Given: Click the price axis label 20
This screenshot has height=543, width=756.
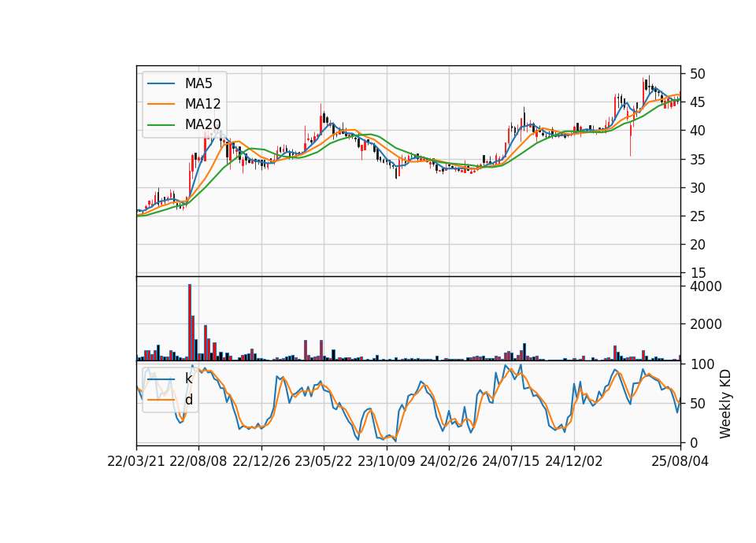Looking at the screenshot, I should pyautogui.click(x=697, y=245).
